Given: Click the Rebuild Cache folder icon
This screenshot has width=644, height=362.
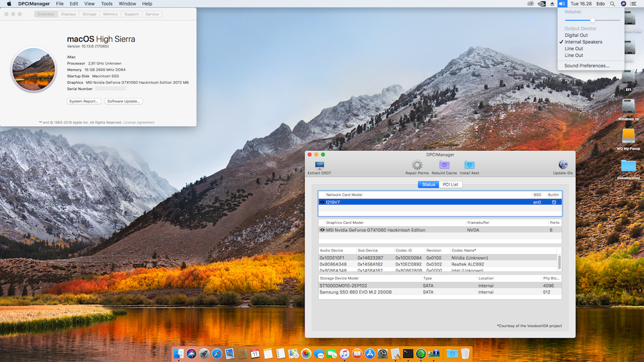Looking at the screenshot, I should click(x=443, y=165).
